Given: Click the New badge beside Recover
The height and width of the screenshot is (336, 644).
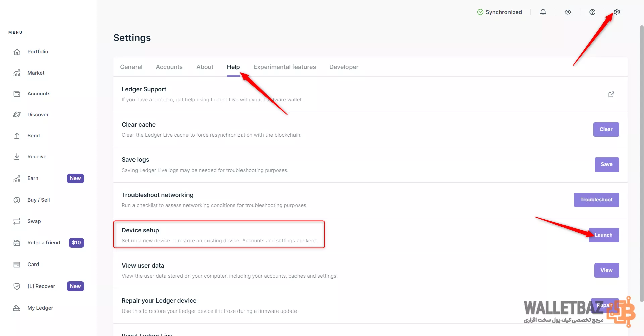Looking at the screenshot, I should [75, 286].
